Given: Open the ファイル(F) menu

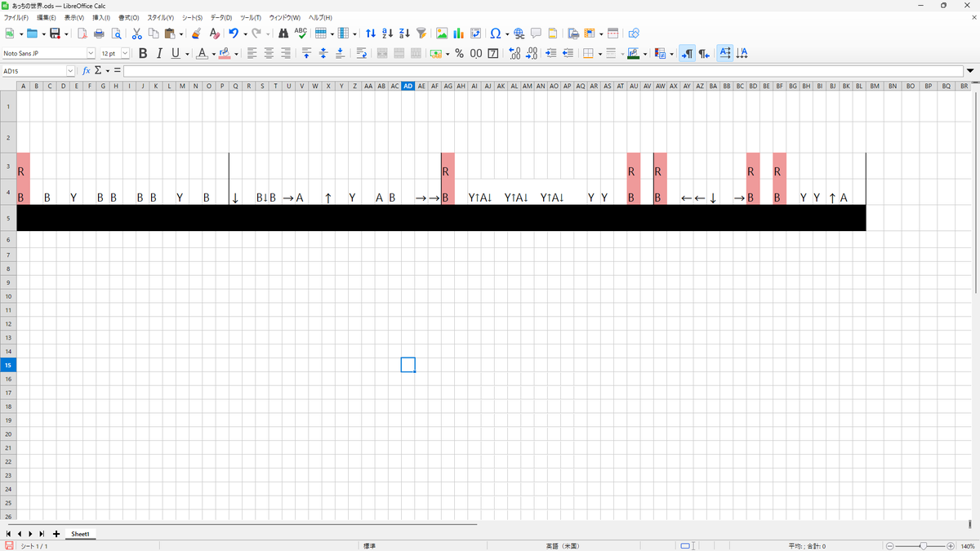Looking at the screenshot, I should tap(16, 17).
